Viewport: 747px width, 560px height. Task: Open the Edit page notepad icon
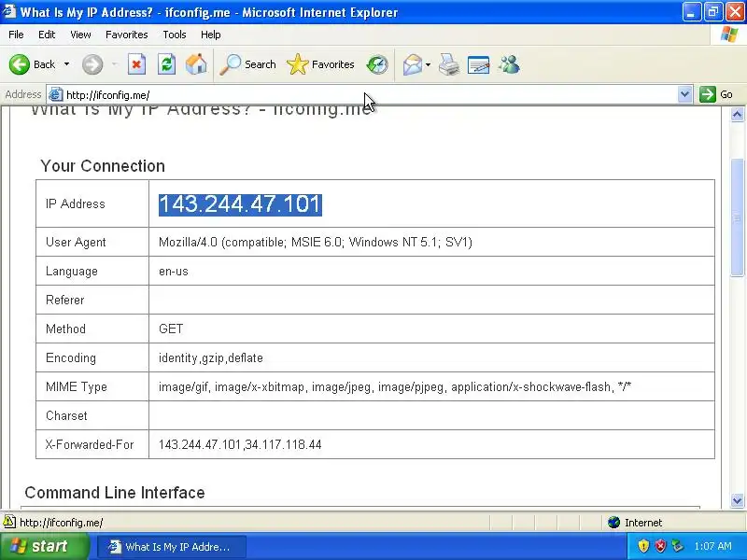[479, 64]
